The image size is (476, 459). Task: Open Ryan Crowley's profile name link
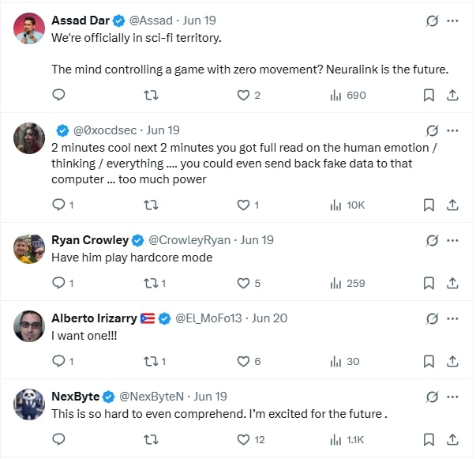pos(89,240)
